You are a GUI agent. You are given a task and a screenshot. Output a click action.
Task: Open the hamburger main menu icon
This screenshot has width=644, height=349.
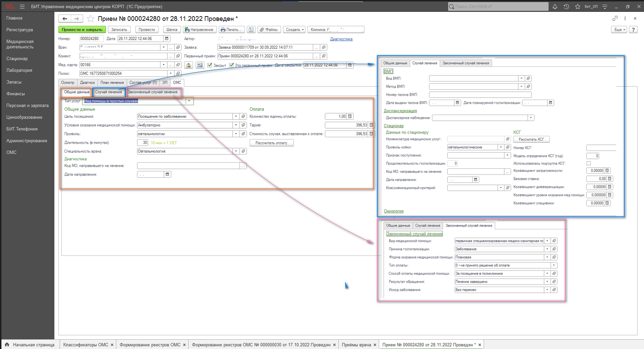tap(22, 6)
